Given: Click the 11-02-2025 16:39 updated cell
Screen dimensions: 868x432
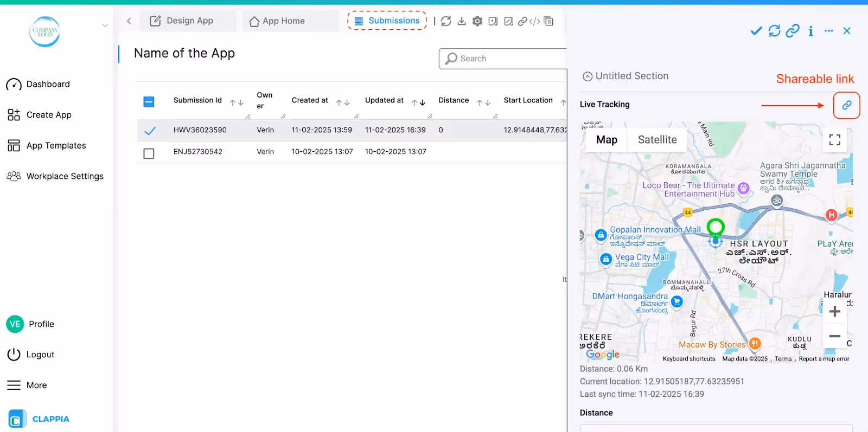Looking at the screenshot, I should 395,130.
